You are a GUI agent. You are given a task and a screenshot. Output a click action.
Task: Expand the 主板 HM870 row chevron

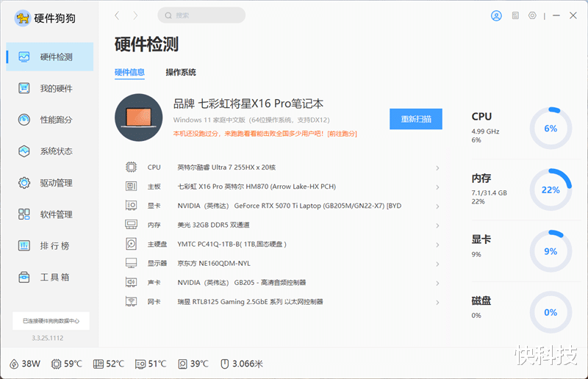click(x=437, y=187)
